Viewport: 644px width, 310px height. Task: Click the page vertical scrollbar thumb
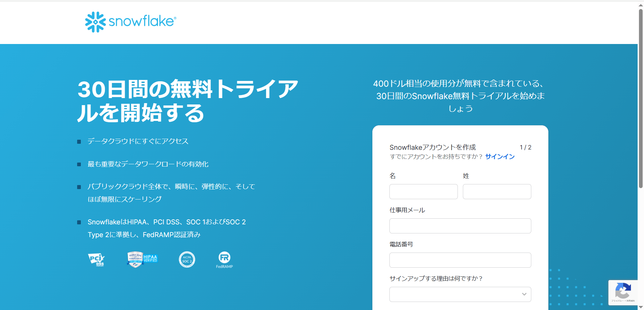641,98
